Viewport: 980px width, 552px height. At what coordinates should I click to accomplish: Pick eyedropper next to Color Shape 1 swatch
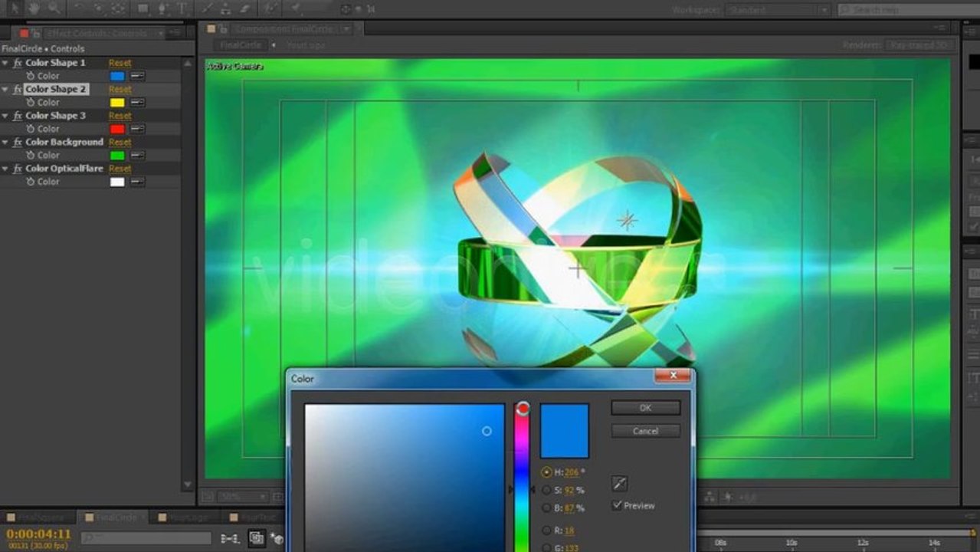[x=137, y=76]
